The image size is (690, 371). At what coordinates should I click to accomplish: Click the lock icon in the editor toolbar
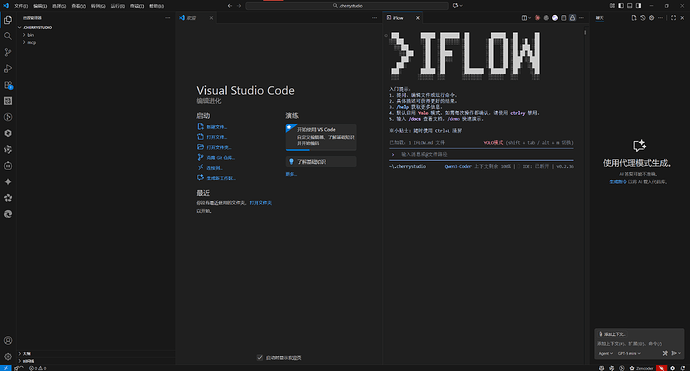point(573,18)
